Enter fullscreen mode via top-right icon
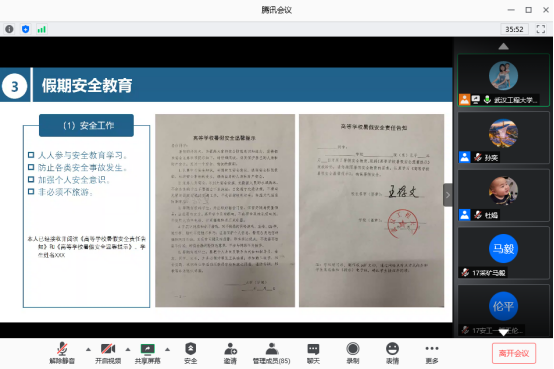This screenshot has height=369, width=554. coord(541,29)
